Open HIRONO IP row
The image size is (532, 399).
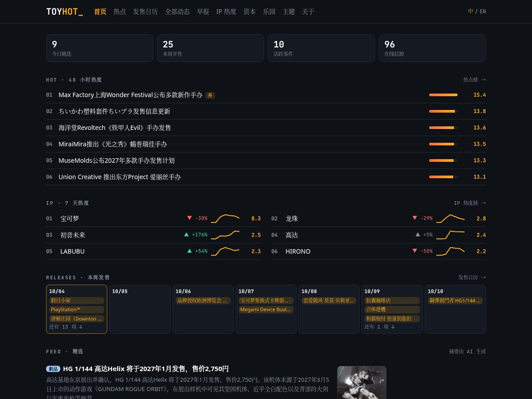tap(379, 251)
